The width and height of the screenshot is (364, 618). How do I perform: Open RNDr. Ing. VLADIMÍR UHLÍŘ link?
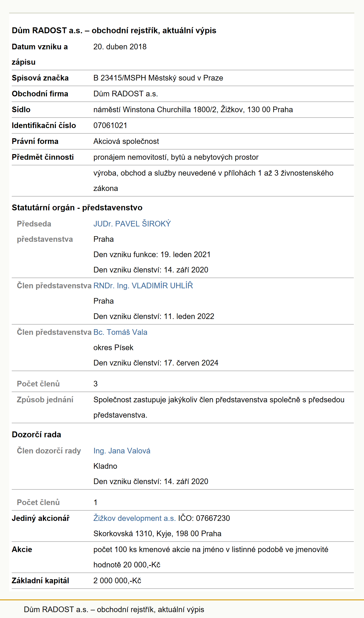pos(143,285)
